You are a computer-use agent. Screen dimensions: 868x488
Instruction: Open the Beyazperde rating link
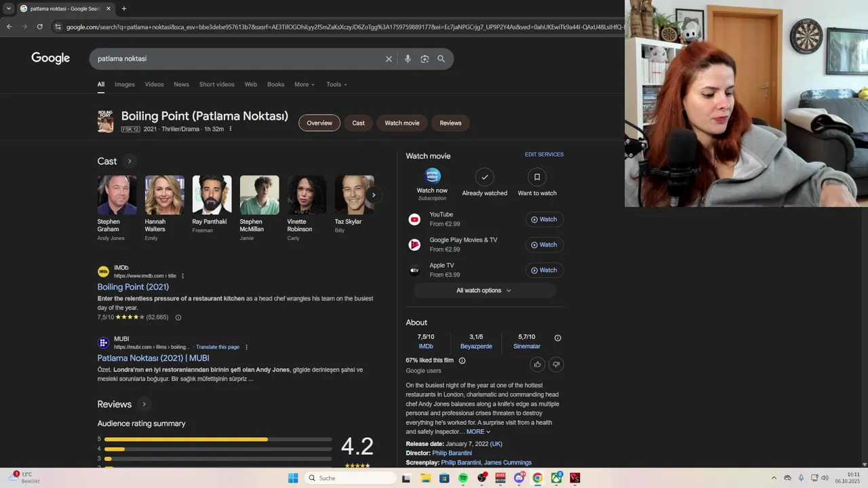coord(476,346)
